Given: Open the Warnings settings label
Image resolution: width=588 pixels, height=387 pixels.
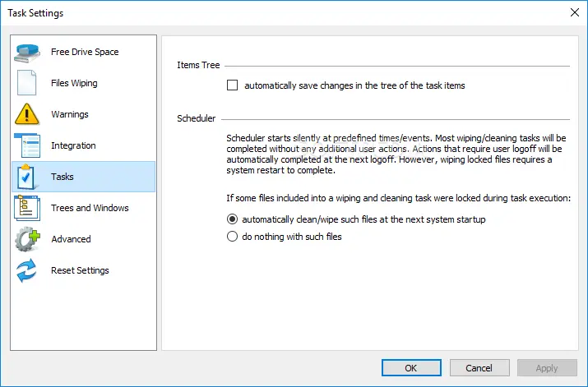Looking at the screenshot, I should [x=70, y=114].
